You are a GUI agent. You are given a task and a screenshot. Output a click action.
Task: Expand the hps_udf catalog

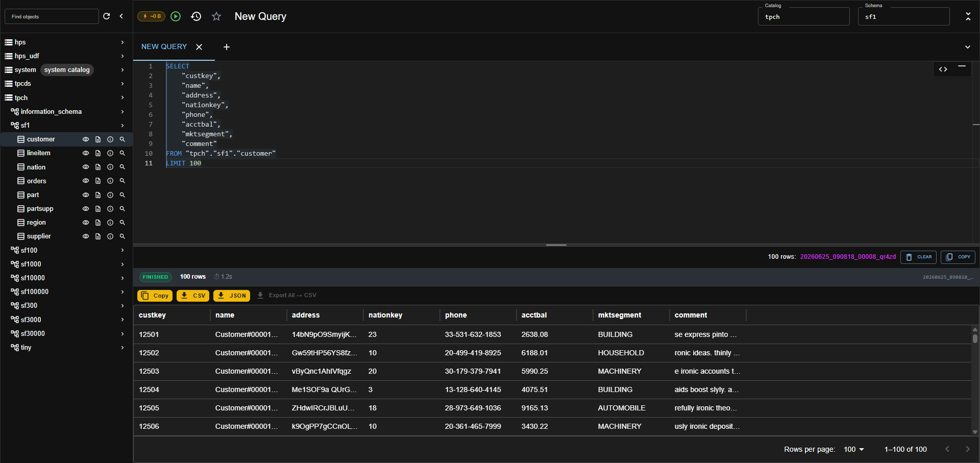point(122,56)
